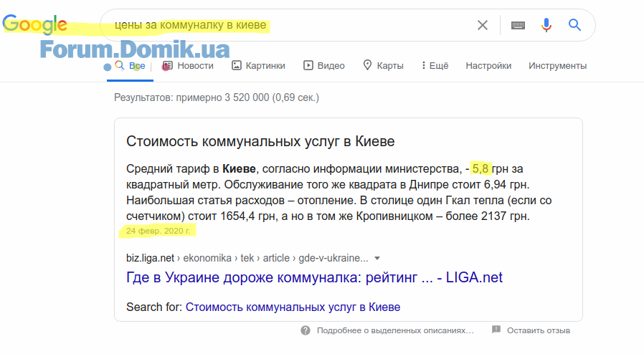Image resolution: width=644 pixels, height=354 pixels.
Task: Click 'Стоимость коммунальных услуг в Киеве' search-for link
Action: pos(293,307)
